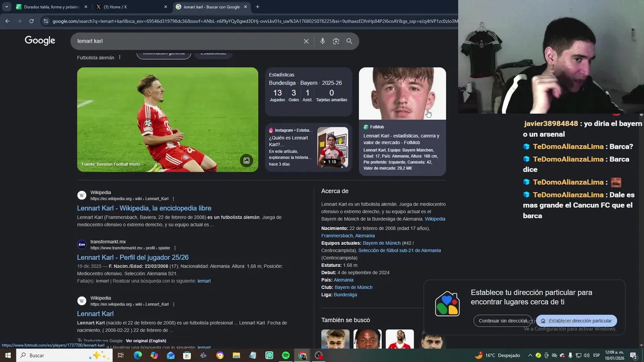
Task: Click Establecer dirección particular button
Action: (x=577, y=321)
